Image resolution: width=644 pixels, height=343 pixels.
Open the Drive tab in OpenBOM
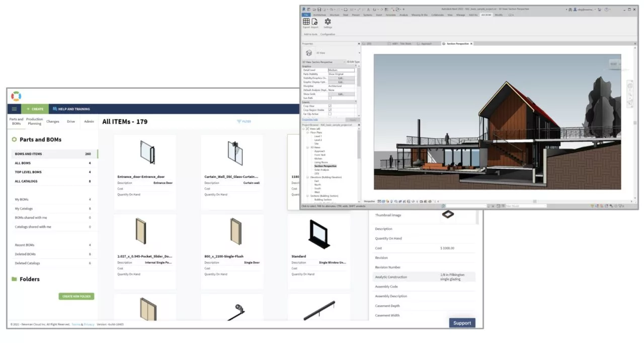(71, 121)
